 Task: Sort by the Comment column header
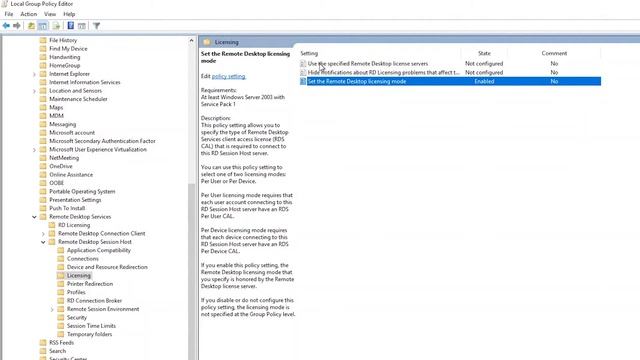(554, 53)
